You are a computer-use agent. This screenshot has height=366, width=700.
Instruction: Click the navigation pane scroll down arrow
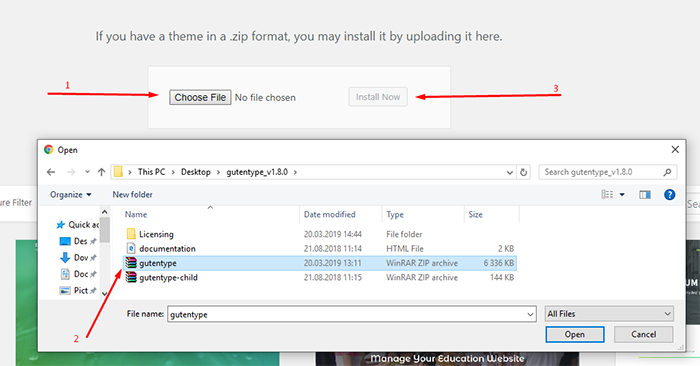pos(105,293)
